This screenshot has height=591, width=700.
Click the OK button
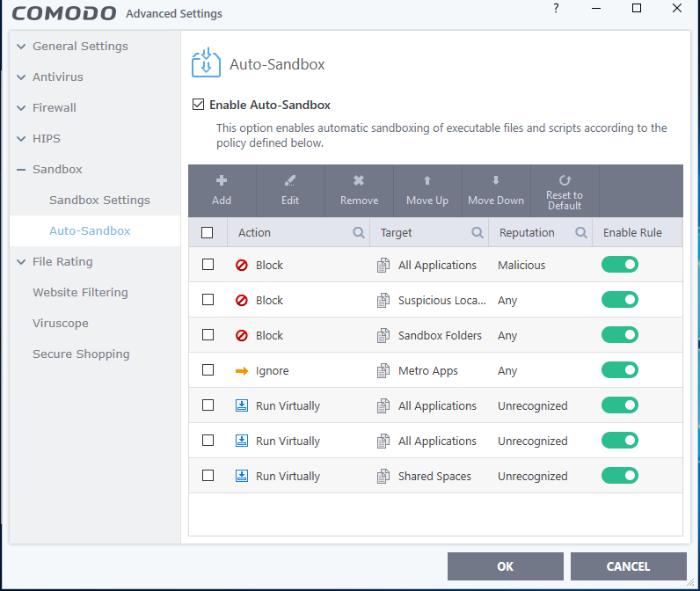pos(505,566)
